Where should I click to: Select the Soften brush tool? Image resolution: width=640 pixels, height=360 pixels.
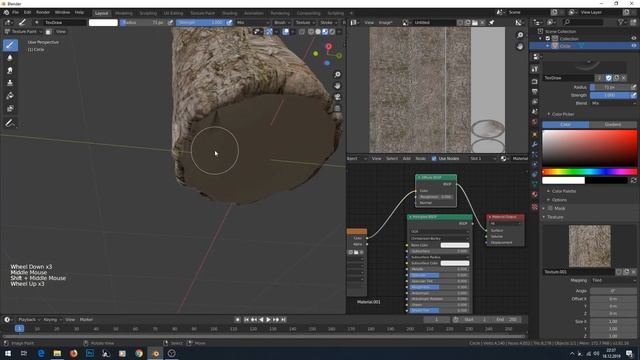[x=10, y=58]
